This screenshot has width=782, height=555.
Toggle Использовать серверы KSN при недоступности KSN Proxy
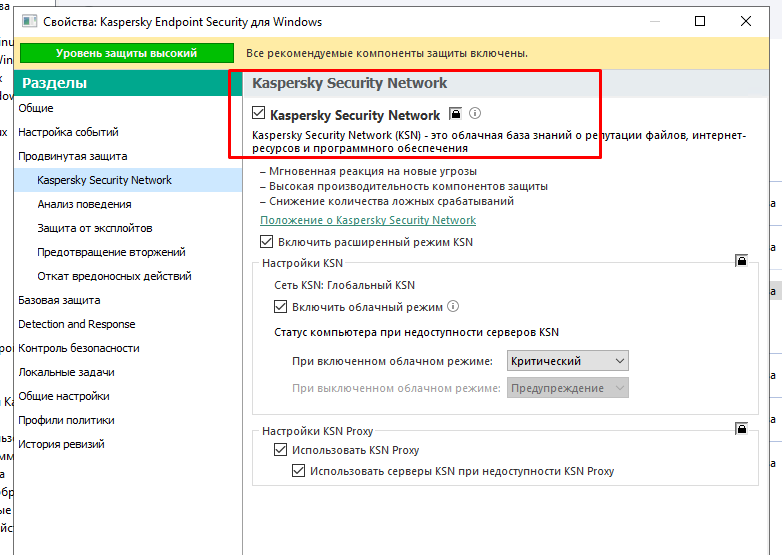pos(298,471)
